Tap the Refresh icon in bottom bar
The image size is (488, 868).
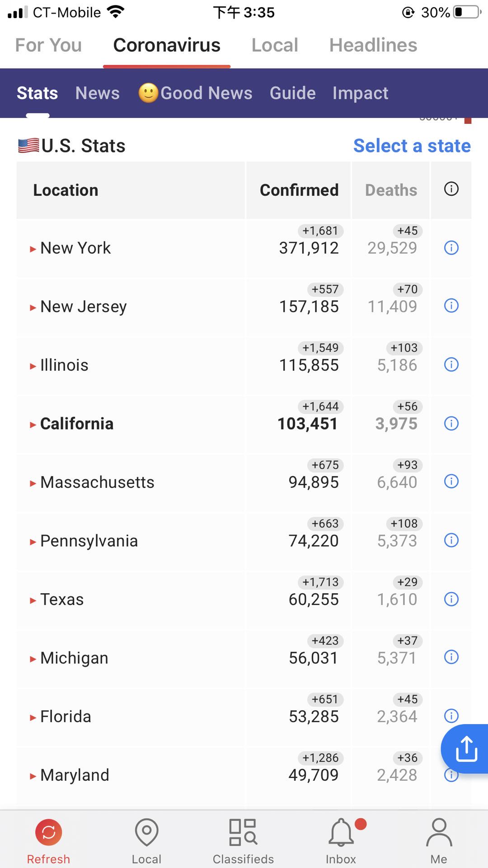pyautogui.click(x=48, y=832)
